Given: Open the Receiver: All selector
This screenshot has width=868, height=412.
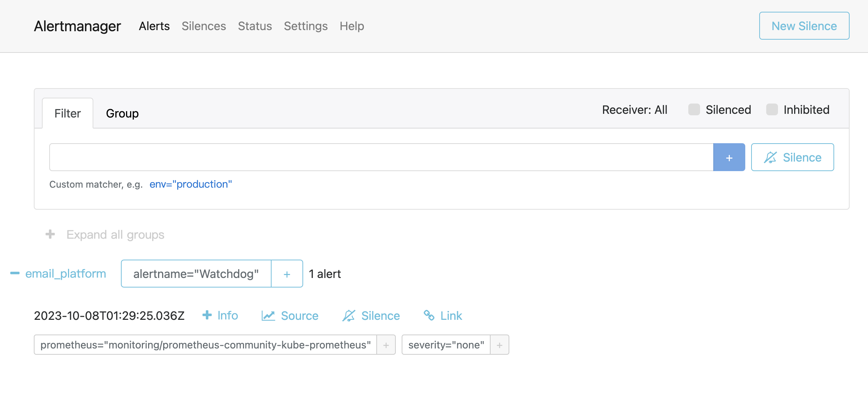Looking at the screenshot, I should [x=634, y=109].
